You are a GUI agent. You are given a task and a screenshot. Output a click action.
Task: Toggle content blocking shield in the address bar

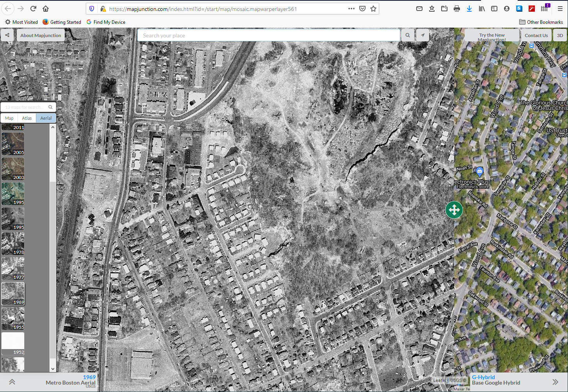[x=91, y=8]
